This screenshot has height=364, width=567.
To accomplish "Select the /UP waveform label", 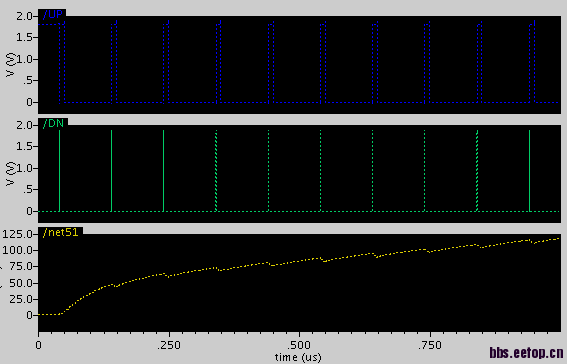I will point(53,15).
